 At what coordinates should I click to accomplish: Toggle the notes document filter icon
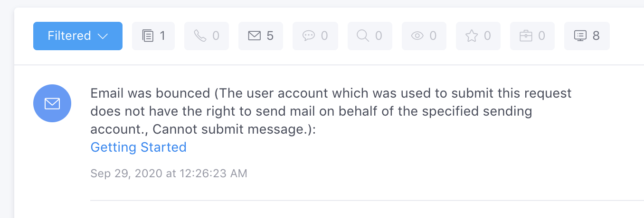point(148,36)
